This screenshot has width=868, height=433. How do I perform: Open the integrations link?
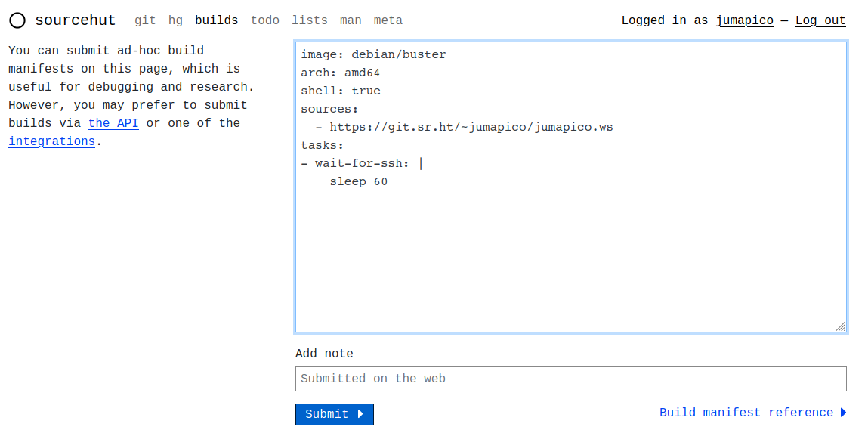(51, 141)
